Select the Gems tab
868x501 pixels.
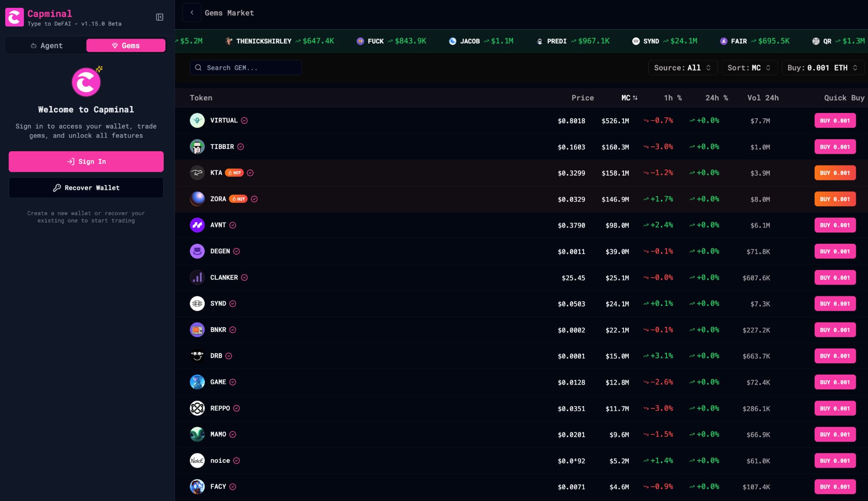point(125,46)
